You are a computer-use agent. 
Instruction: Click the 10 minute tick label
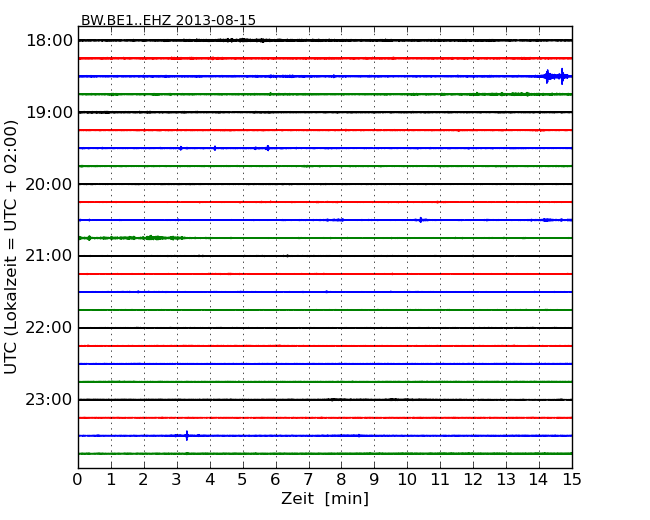(x=407, y=479)
